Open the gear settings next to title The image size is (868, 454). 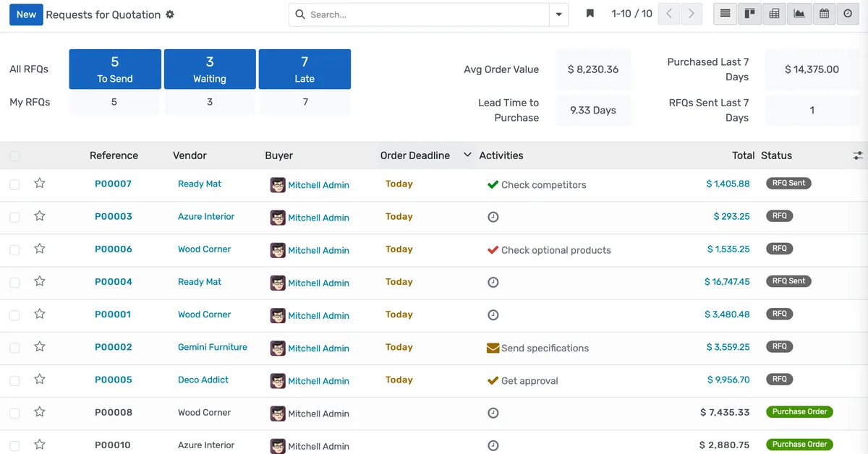tap(170, 14)
